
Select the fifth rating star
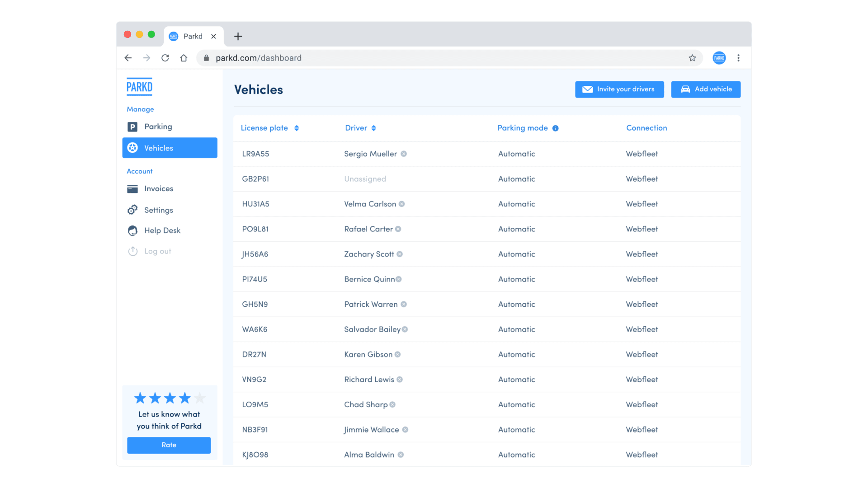(x=200, y=398)
